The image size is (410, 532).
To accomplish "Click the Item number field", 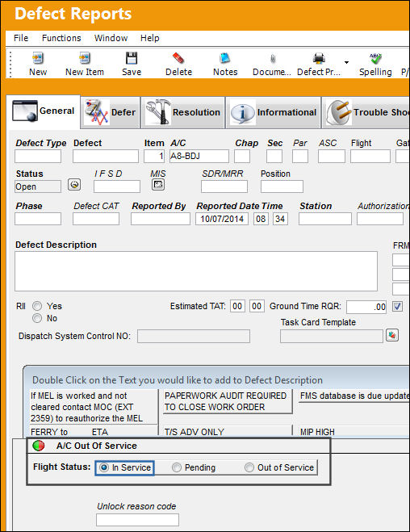I will coord(154,157).
